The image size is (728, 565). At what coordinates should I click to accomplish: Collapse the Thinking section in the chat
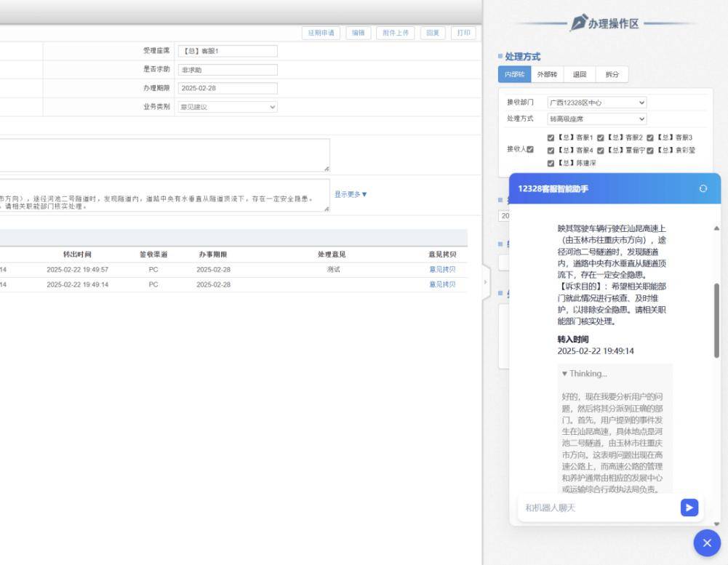(584, 374)
